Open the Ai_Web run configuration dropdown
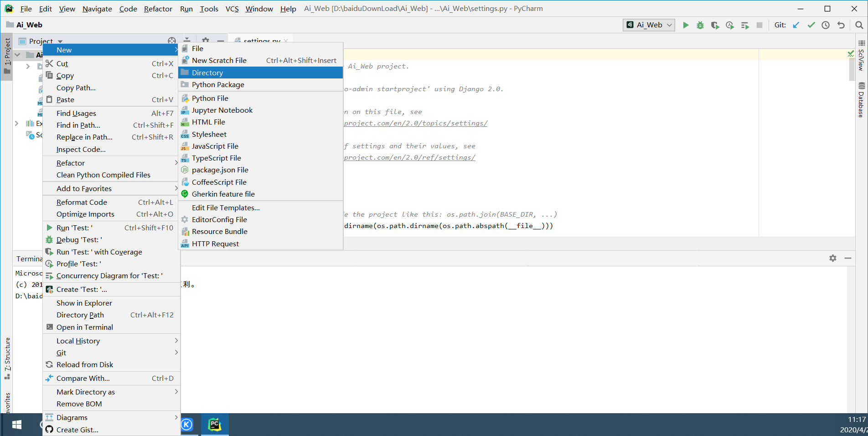This screenshot has height=436, width=868. [x=649, y=25]
